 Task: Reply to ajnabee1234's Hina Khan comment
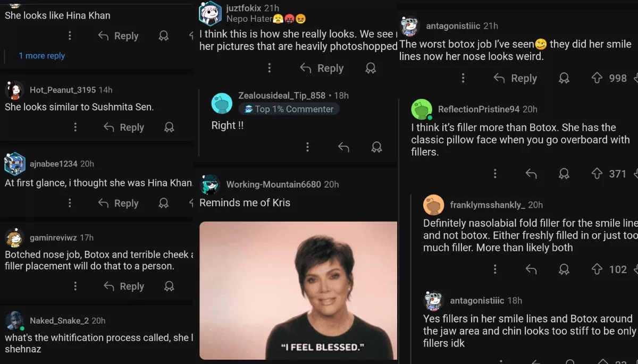click(118, 203)
